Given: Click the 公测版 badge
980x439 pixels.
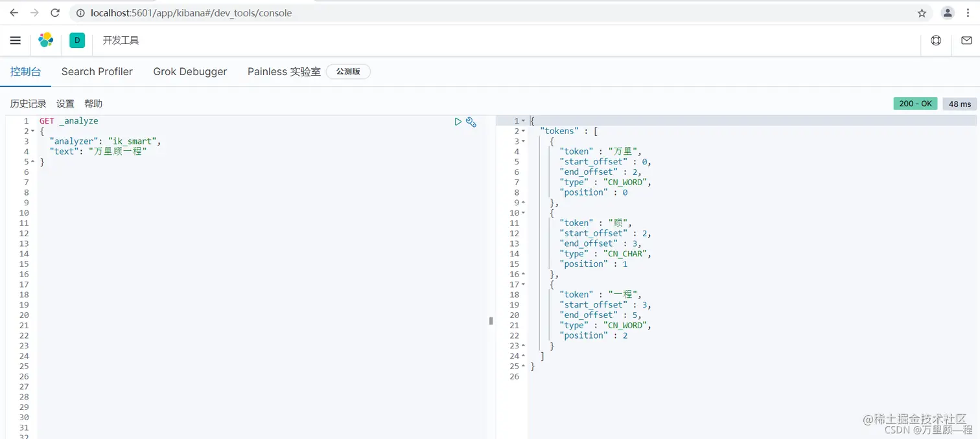Looking at the screenshot, I should (348, 71).
